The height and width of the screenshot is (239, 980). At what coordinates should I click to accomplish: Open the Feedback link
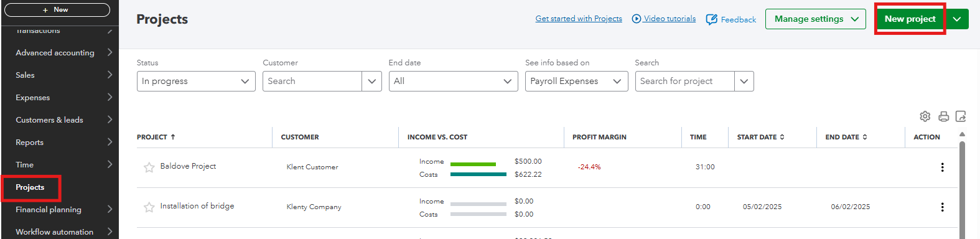pyautogui.click(x=731, y=19)
